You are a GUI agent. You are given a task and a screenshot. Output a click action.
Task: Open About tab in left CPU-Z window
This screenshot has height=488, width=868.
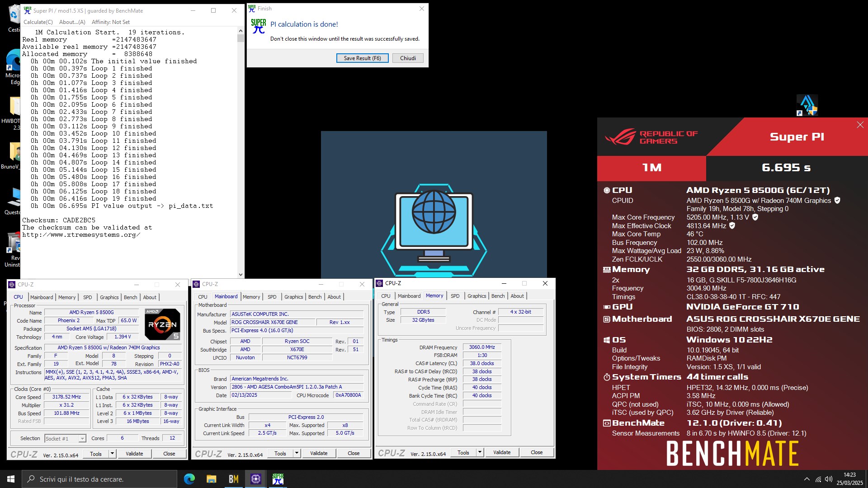[x=150, y=297]
